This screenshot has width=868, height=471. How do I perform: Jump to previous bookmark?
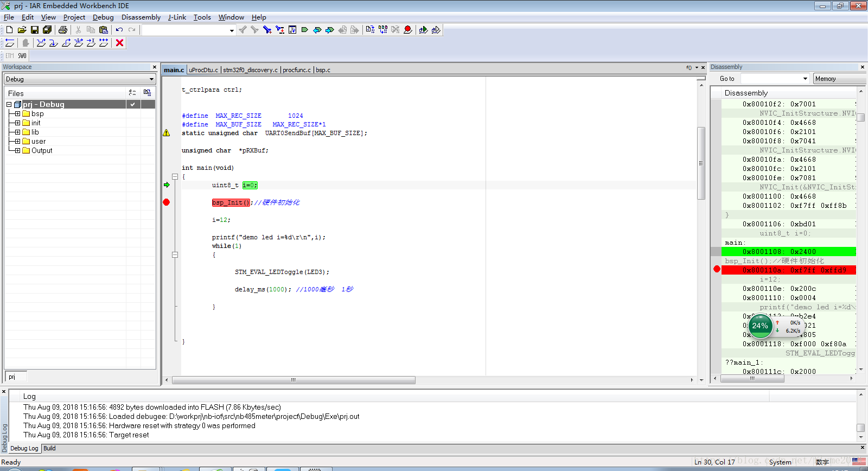(317, 30)
